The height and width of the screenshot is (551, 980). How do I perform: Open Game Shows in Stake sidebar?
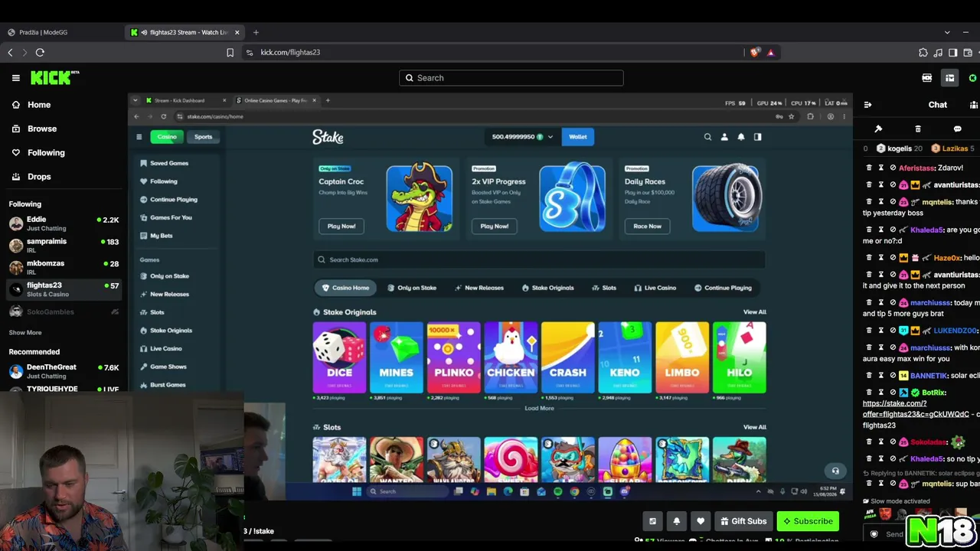click(x=168, y=367)
